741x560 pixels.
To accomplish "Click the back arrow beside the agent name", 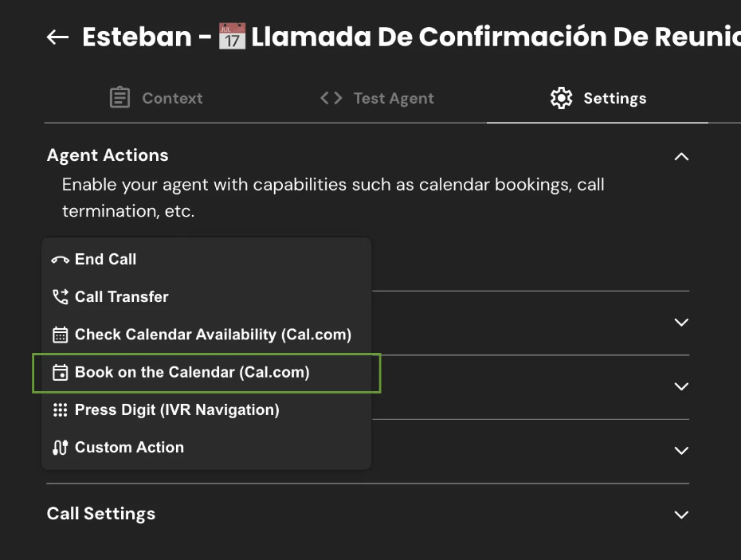I will pyautogui.click(x=57, y=37).
